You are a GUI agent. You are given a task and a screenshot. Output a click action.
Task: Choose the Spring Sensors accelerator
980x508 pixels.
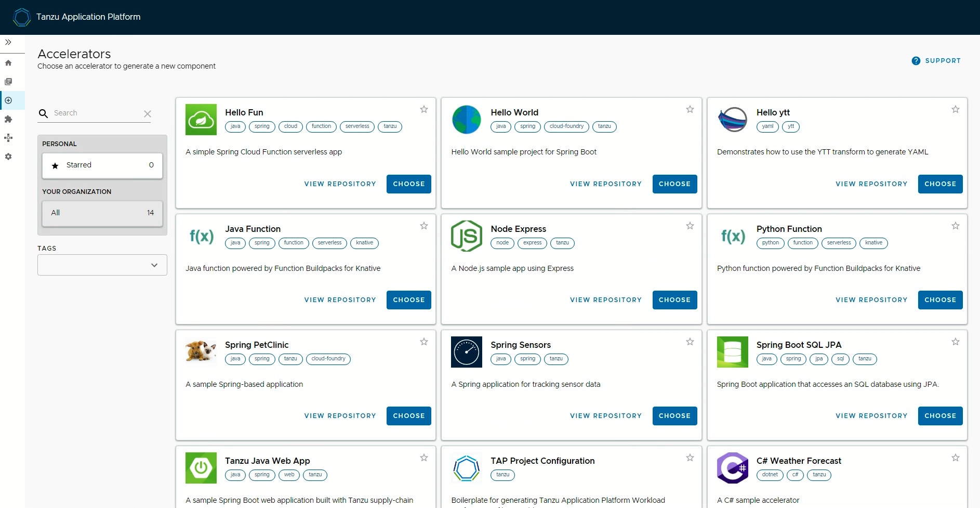674,416
